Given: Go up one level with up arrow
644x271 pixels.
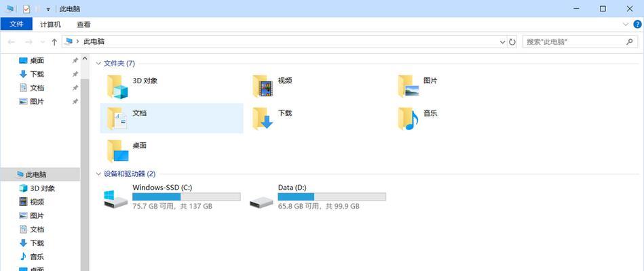Looking at the screenshot, I should (54, 42).
